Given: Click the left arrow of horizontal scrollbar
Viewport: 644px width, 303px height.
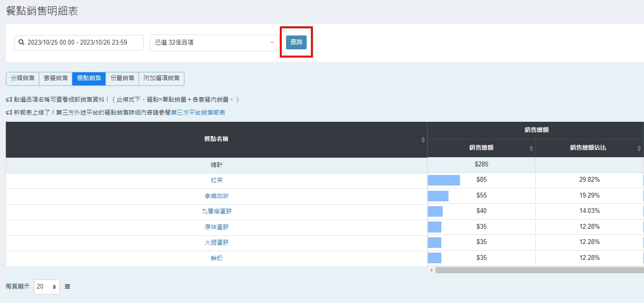Looking at the screenshot, I should pyautogui.click(x=431, y=270).
